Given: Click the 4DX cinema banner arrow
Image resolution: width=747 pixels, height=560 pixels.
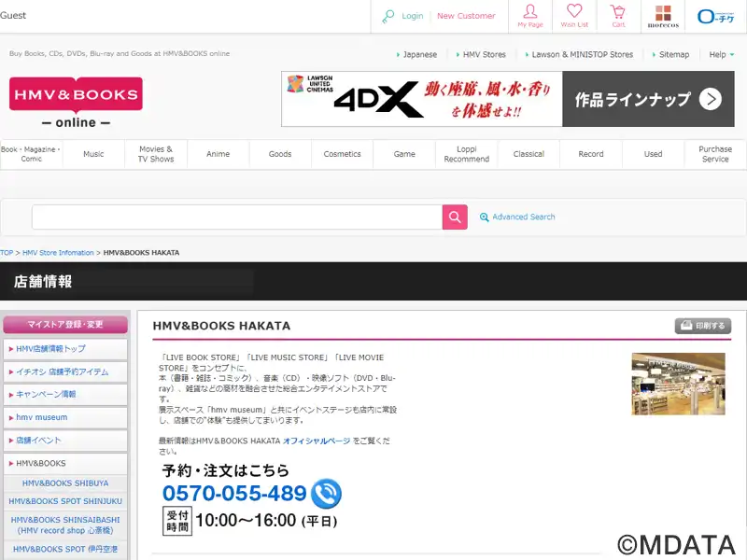Looking at the screenshot, I should click(711, 99).
